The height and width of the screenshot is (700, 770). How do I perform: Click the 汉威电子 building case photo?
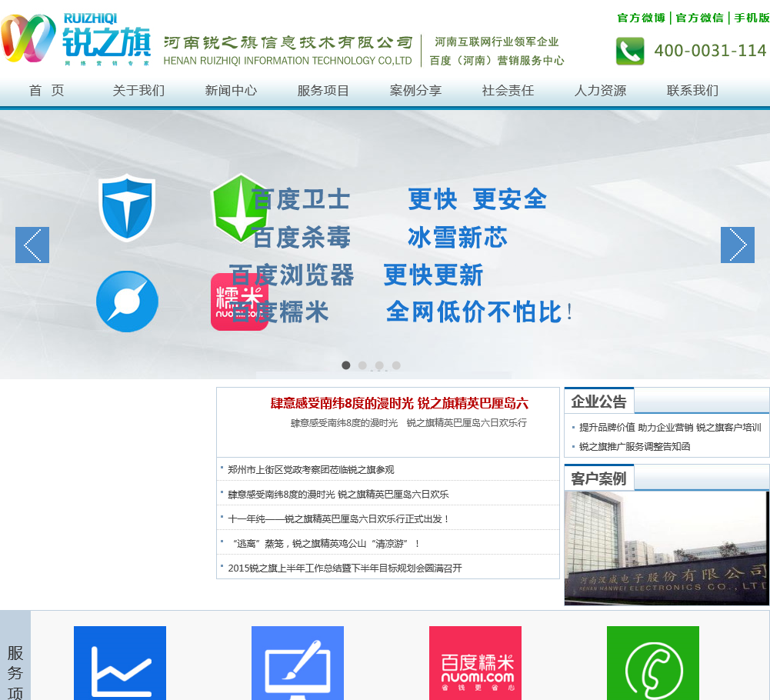point(667,548)
